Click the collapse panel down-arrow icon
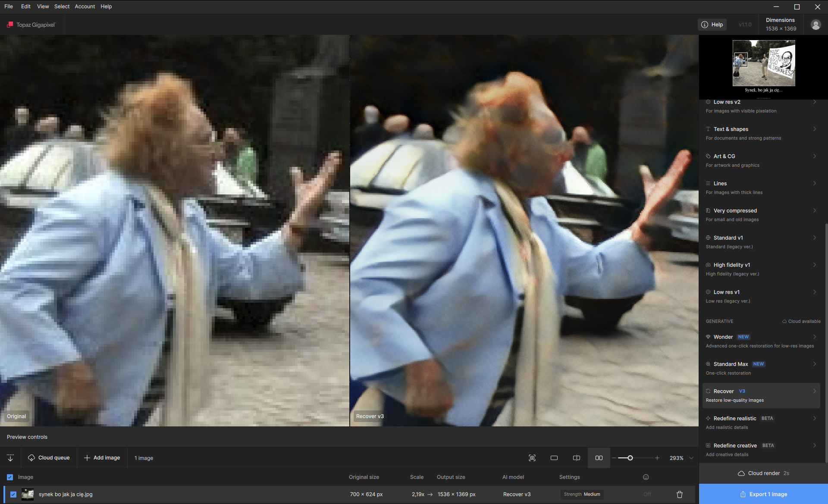 click(x=10, y=458)
